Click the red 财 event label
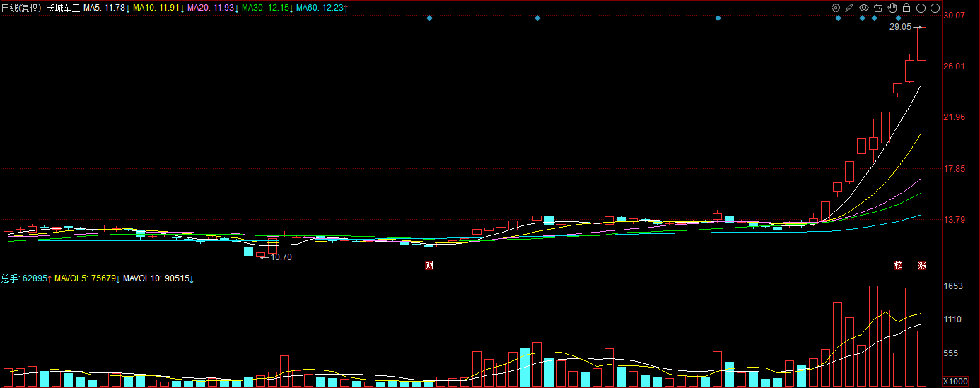The image size is (980, 388). [428, 266]
